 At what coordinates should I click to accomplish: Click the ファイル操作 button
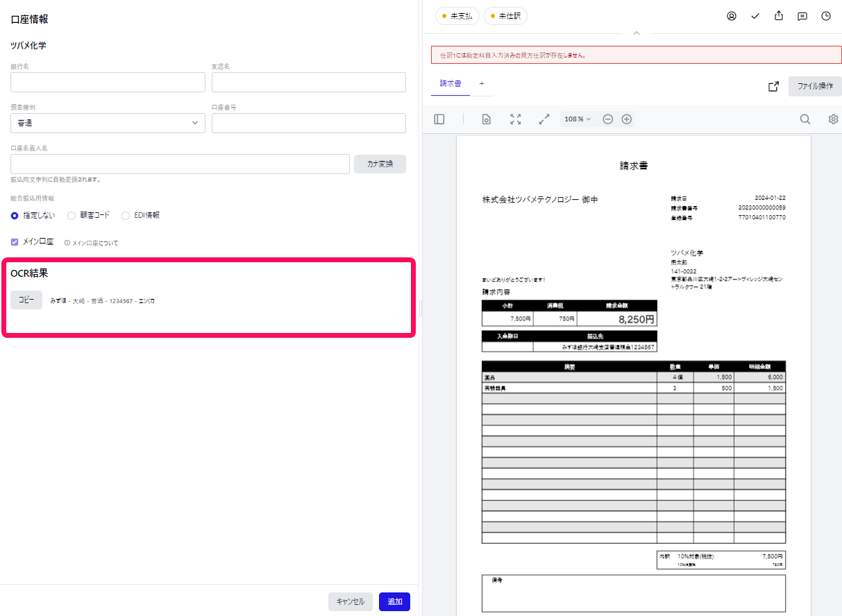(x=815, y=86)
